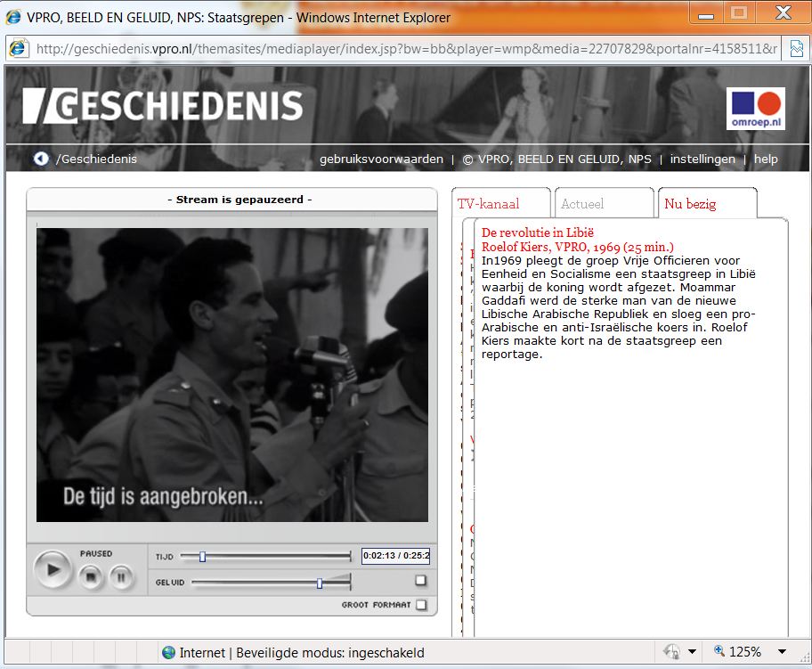Screen dimensions: 812x669
Task: Enable the Groot Formaat checkbox
Action: click(421, 605)
